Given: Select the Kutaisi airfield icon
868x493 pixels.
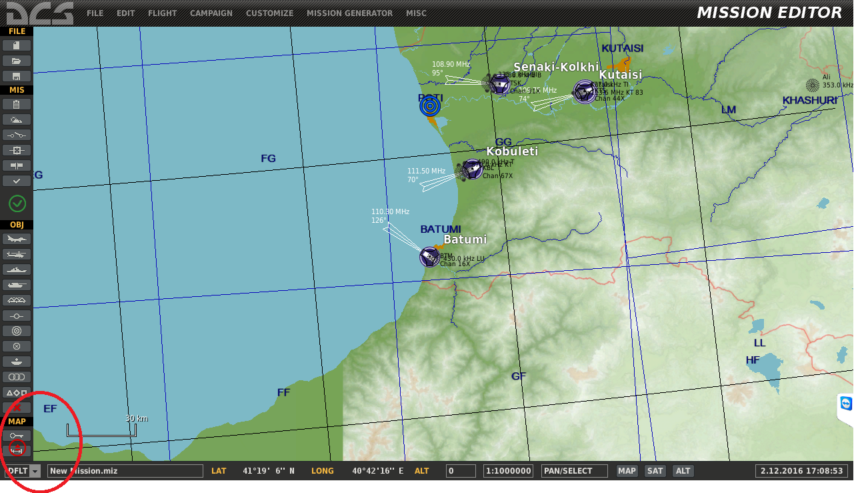Looking at the screenshot, I should tap(585, 91).
